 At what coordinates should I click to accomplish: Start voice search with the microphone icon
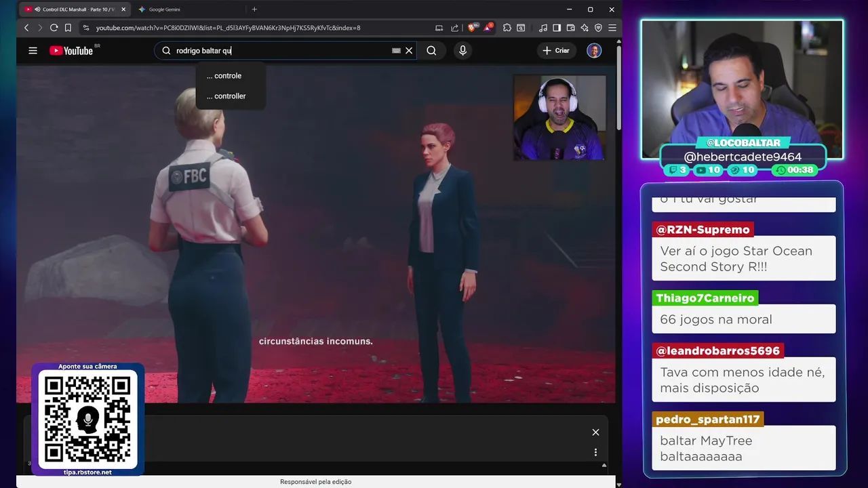click(x=462, y=51)
